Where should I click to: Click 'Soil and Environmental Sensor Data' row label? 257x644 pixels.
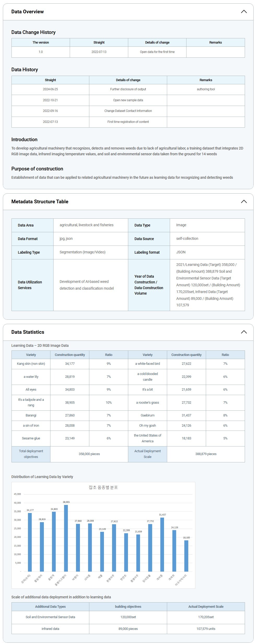coord(50,617)
